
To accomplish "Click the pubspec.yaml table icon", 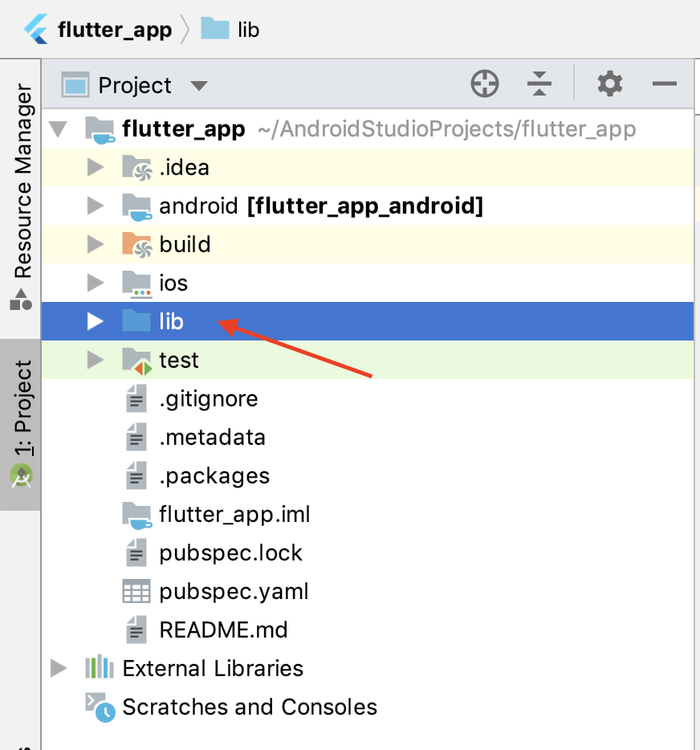I will [x=136, y=591].
